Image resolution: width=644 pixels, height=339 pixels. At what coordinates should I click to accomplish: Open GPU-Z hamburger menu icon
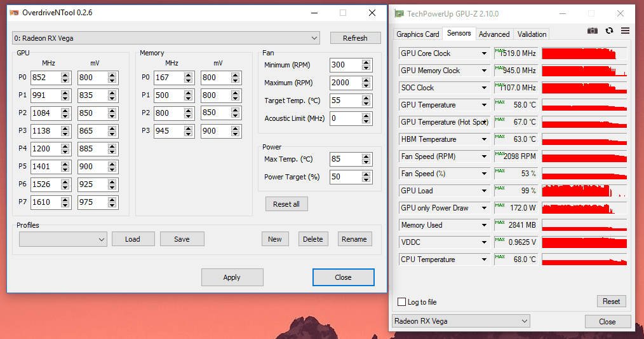[x=625, y=31]
